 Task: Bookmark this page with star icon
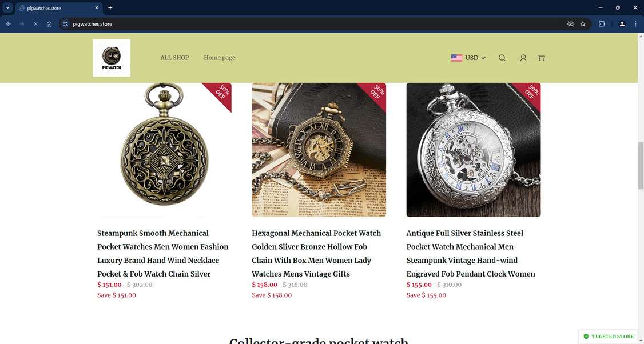[x=583, y=24]
